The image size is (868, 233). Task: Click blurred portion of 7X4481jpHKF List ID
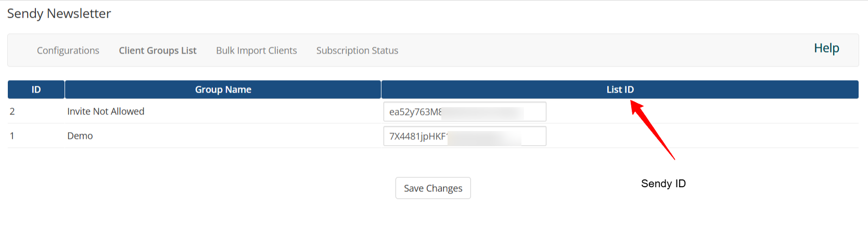[x=484, y=136]
